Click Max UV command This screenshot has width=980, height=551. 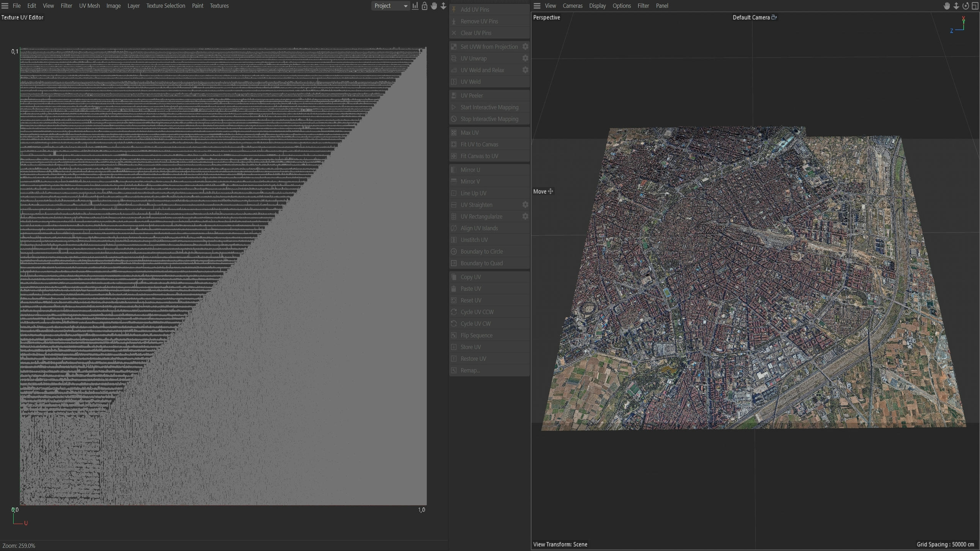pos(489,133)
